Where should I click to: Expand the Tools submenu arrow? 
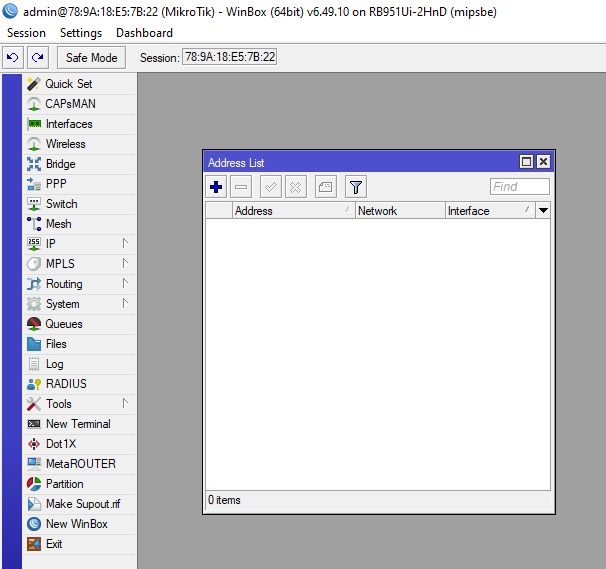point(125,403)
